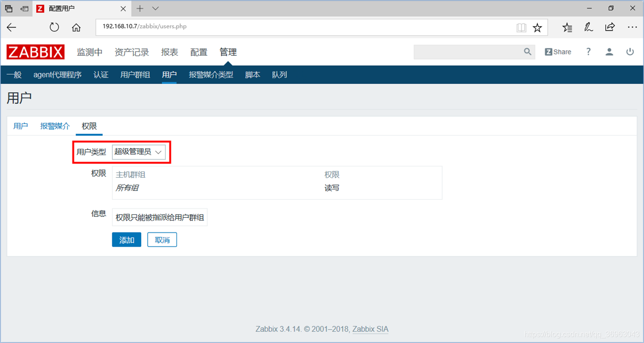Open the 监测中 menu
This screenshot has height=343, width=644.
(90, 52)
